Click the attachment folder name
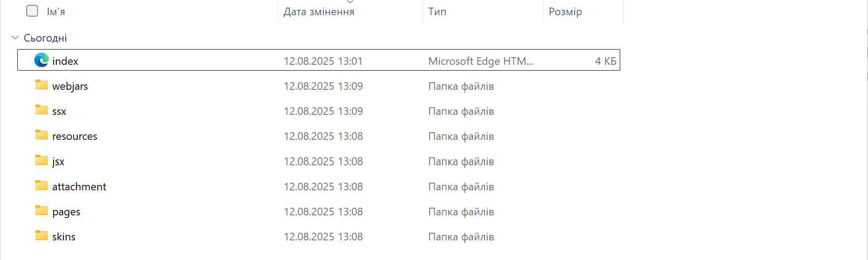This screenshot has height=260, width=868. pos(79,187)
